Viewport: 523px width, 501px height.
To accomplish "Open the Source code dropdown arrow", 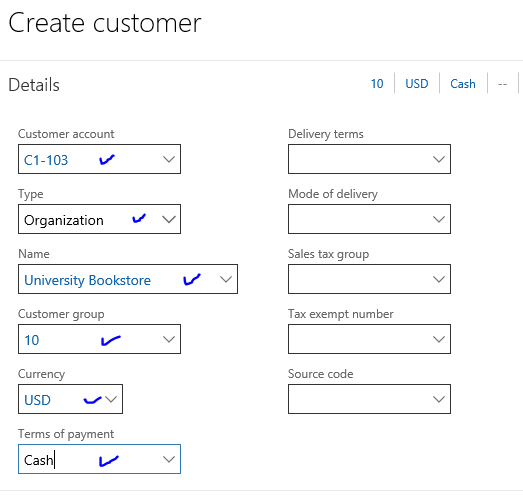I will [439, 399].
